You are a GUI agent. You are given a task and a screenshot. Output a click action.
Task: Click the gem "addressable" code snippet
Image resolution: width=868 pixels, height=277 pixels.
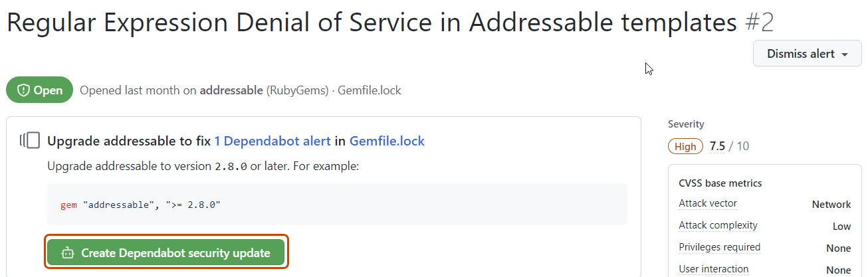[x=140, y=205]
